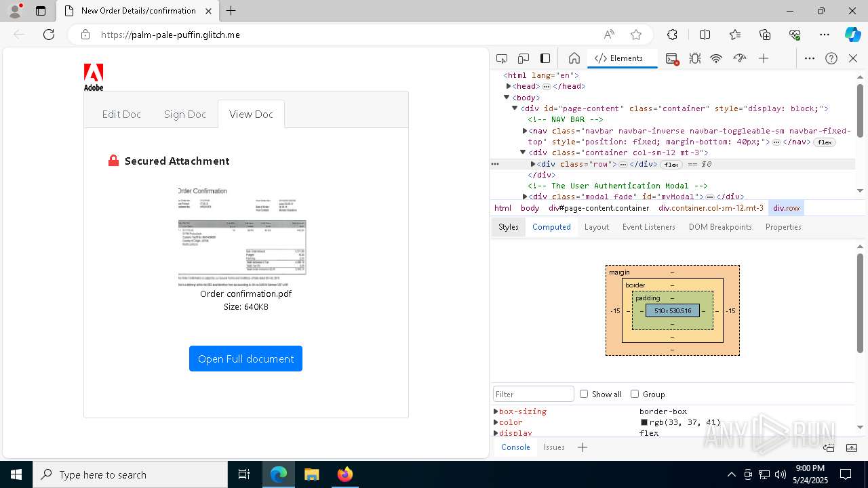This screenshot has width=868, height=488.
Task: Select div#page-content.container in the breadcrumb
Action: pyautogui.click(x=599, y=208)
